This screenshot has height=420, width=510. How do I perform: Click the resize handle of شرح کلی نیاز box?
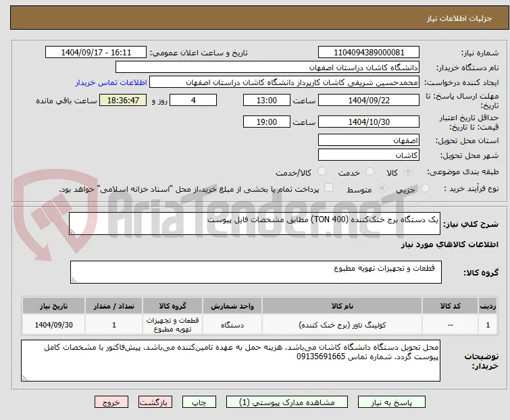(72, 232)
